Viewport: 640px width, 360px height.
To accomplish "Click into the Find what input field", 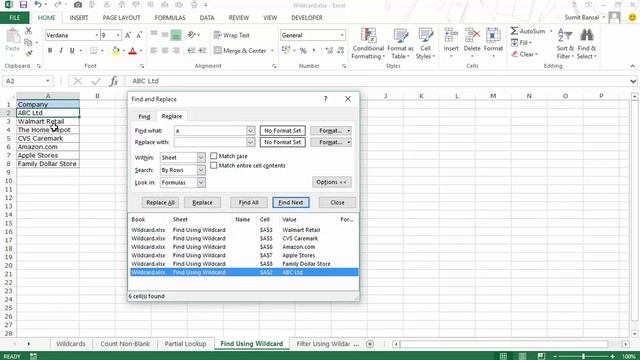I will point(210,131).
